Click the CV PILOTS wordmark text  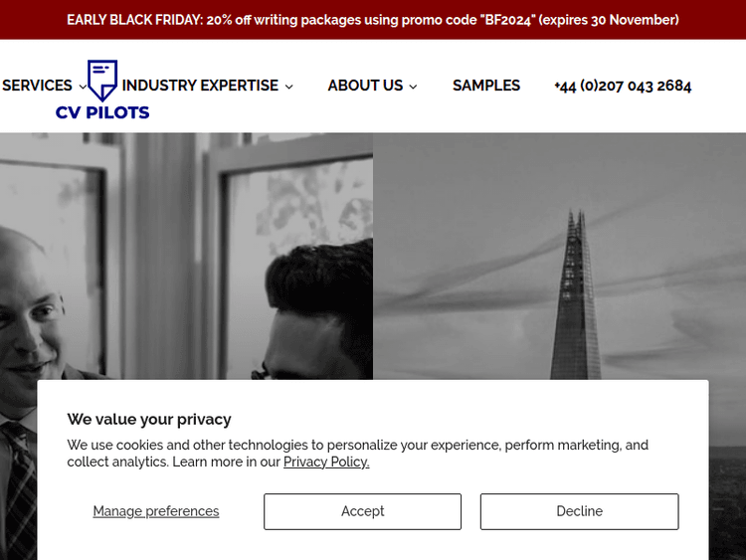pyautogui.click(x=102, y=112)
